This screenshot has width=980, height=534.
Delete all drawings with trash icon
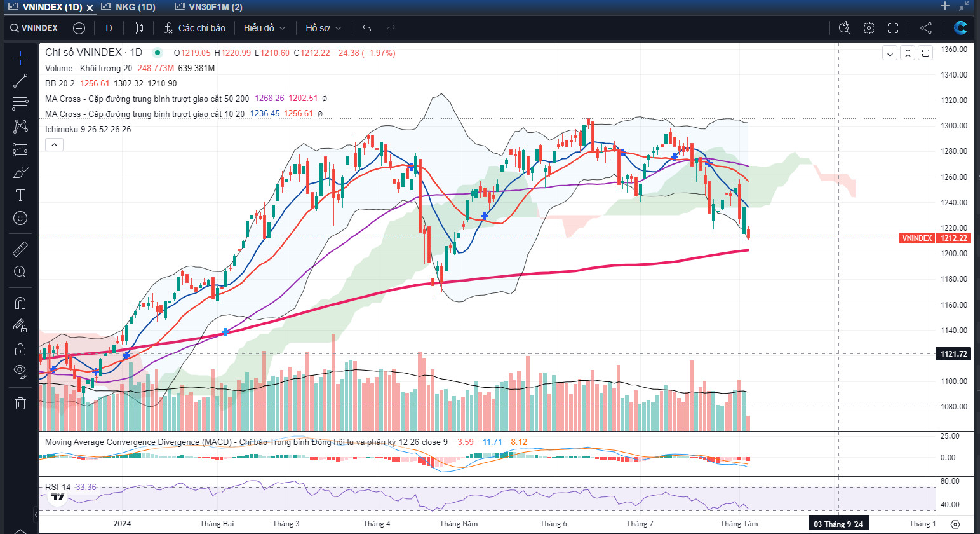point(20,403)
